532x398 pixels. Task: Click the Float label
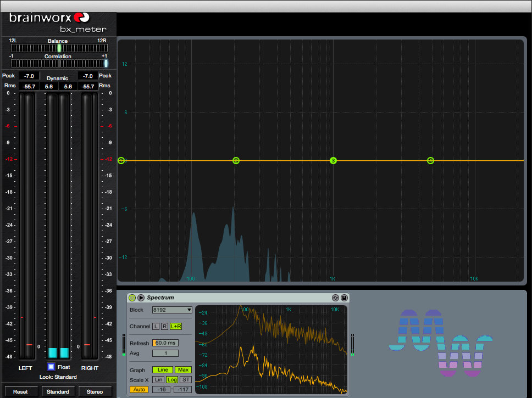[64, 367]
